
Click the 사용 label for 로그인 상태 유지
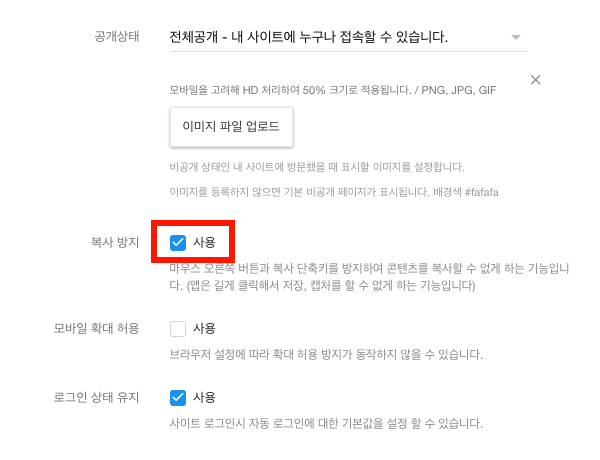[204, 398]
